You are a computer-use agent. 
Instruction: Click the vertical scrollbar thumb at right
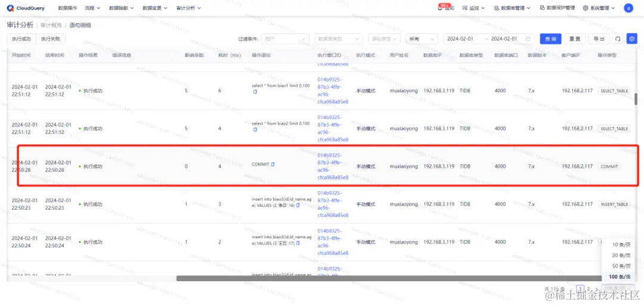pyautogui.click(x=636, y=99)
